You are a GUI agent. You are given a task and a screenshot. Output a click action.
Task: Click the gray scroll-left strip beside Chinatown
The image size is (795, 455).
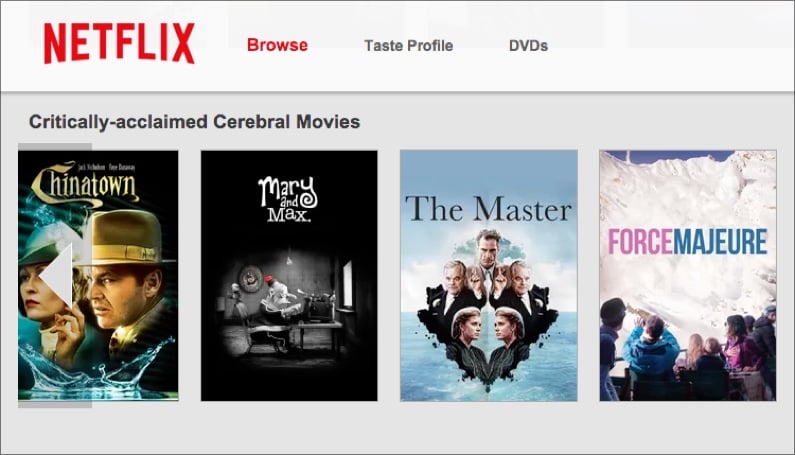55,275
